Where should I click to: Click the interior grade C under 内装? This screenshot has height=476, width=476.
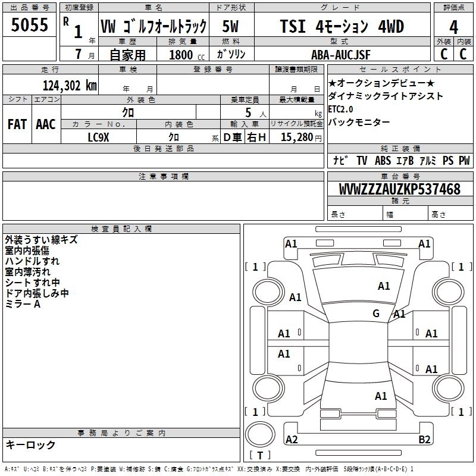463,54
